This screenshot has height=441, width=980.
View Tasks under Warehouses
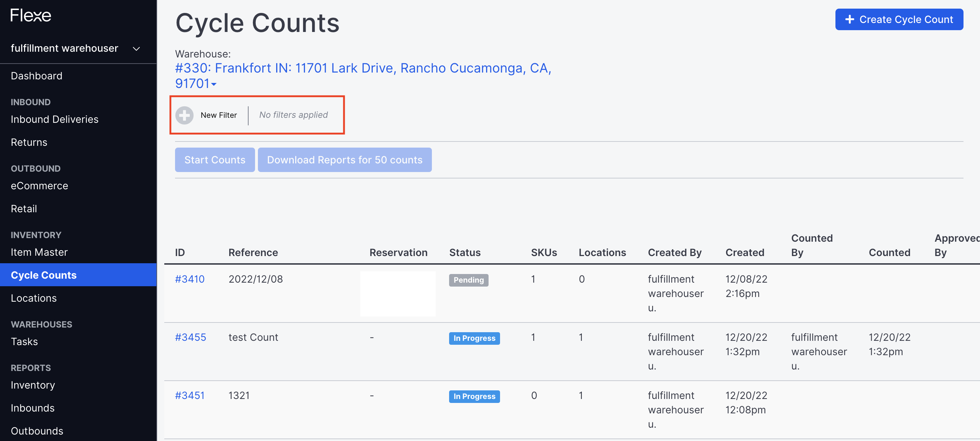pos(24,341)
